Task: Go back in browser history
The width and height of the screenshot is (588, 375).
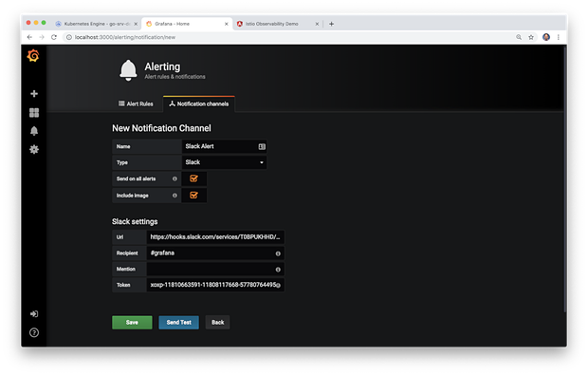Action: click(29, 37)
